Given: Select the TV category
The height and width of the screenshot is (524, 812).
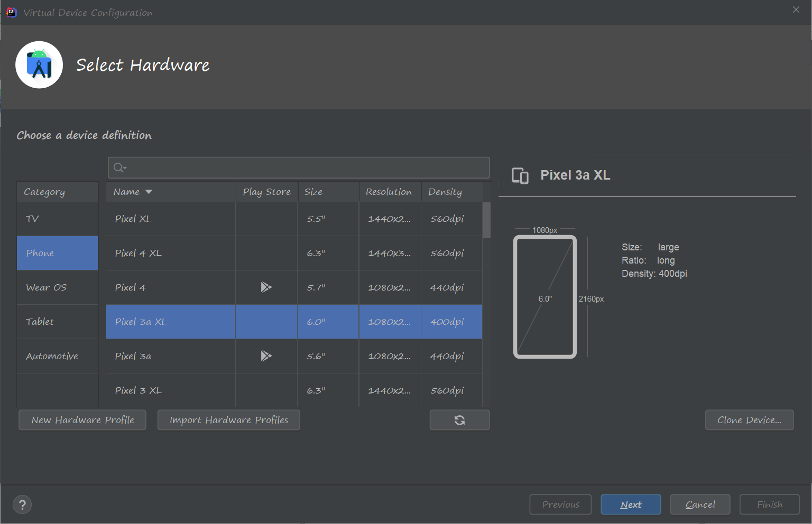Looking at the screenshot, I should (58, 219).
